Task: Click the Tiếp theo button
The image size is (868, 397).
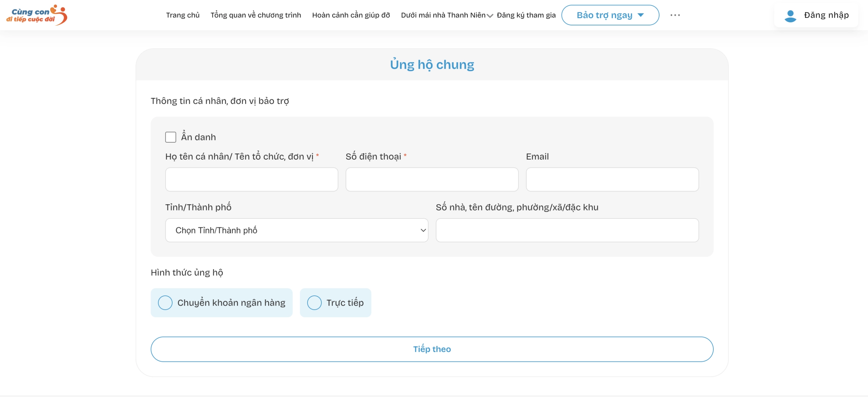Action: 432,349
